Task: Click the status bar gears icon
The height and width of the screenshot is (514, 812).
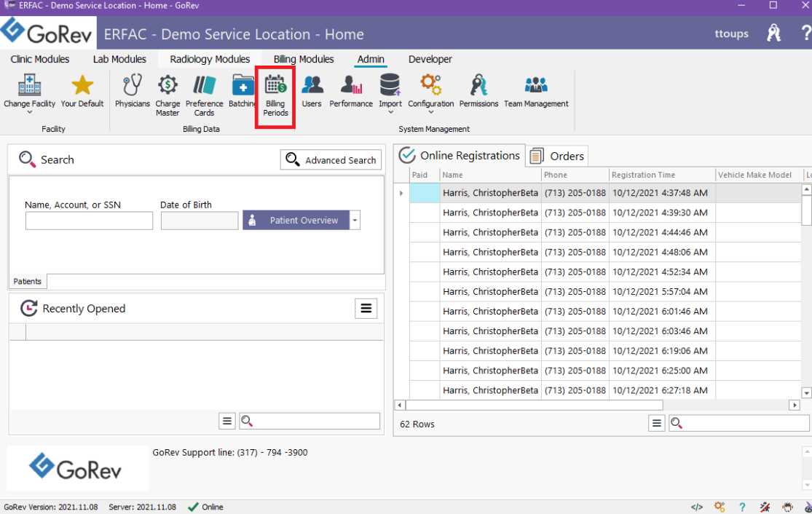Action: click(x=720, y=507)
